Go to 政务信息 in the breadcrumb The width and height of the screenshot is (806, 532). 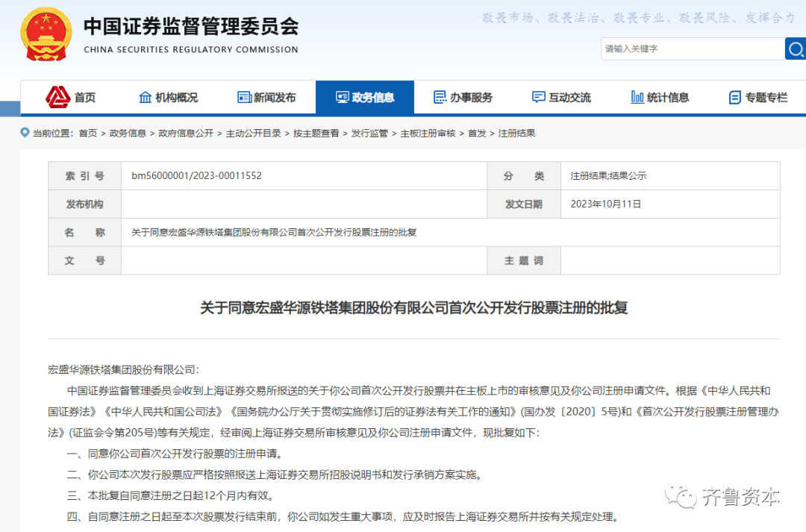click(128, 133)
